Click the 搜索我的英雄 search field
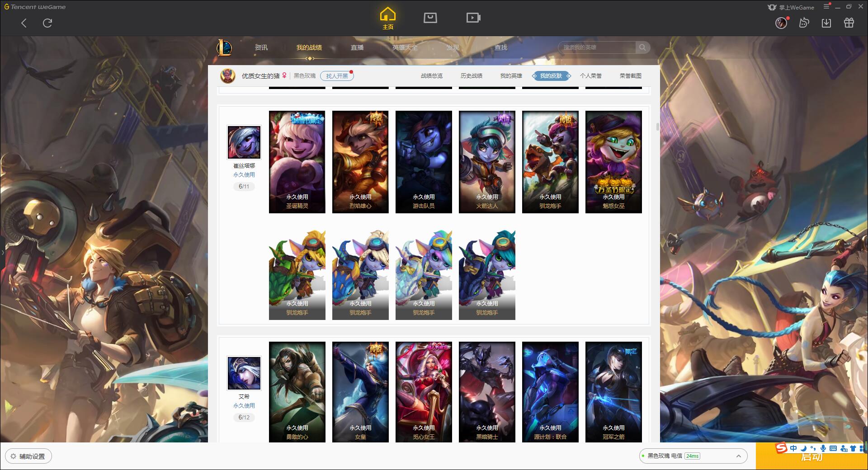 pos(597,47)
